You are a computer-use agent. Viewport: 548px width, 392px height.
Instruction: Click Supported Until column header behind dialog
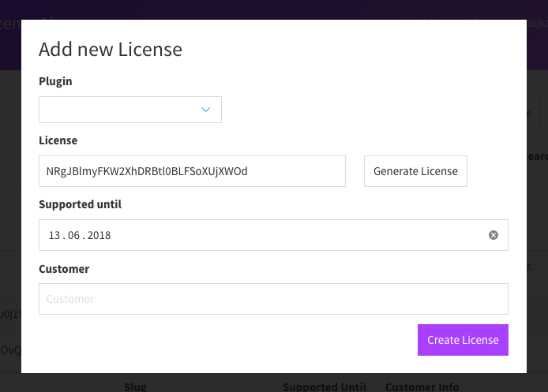tap(325, 386)
